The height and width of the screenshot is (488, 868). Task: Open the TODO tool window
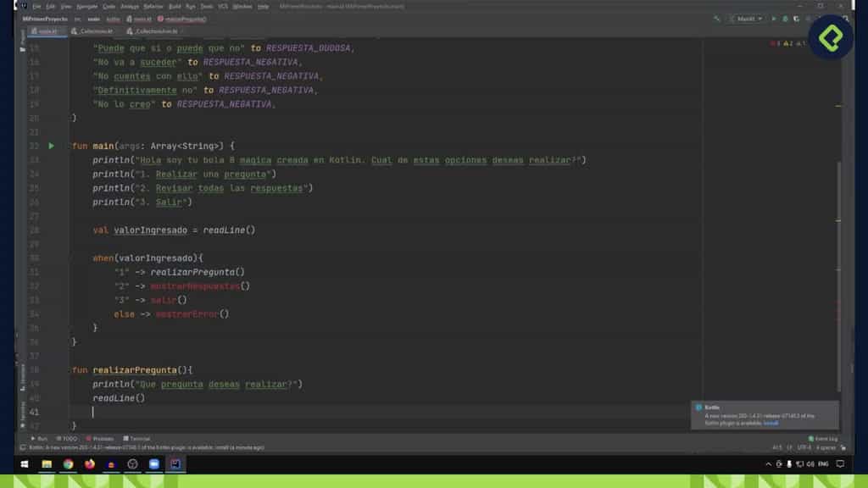[x=68, y=438]
